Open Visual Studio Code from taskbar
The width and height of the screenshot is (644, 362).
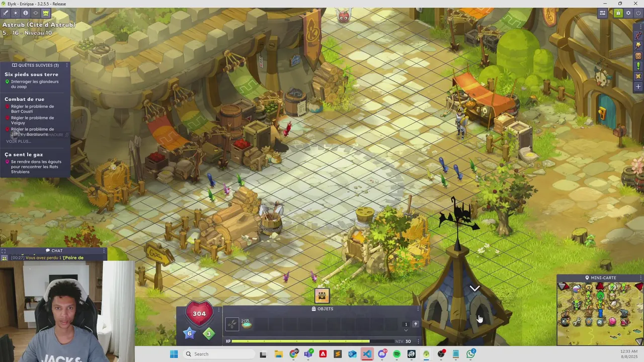point(367,354)
